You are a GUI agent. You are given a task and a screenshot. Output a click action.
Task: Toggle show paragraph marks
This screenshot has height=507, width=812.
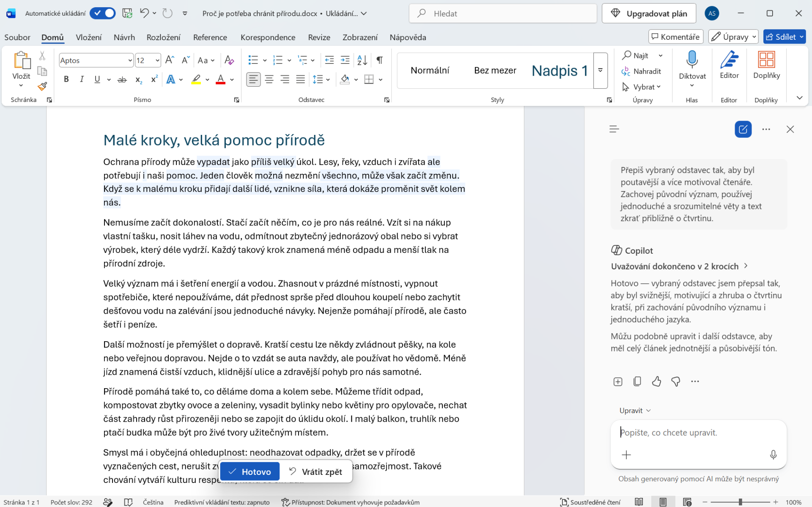pos(380,60)
